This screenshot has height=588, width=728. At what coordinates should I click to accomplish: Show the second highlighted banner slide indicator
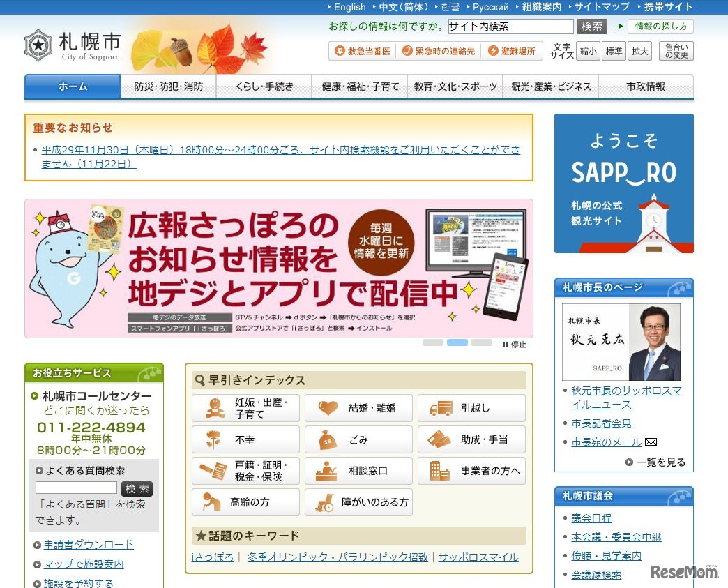457,342
